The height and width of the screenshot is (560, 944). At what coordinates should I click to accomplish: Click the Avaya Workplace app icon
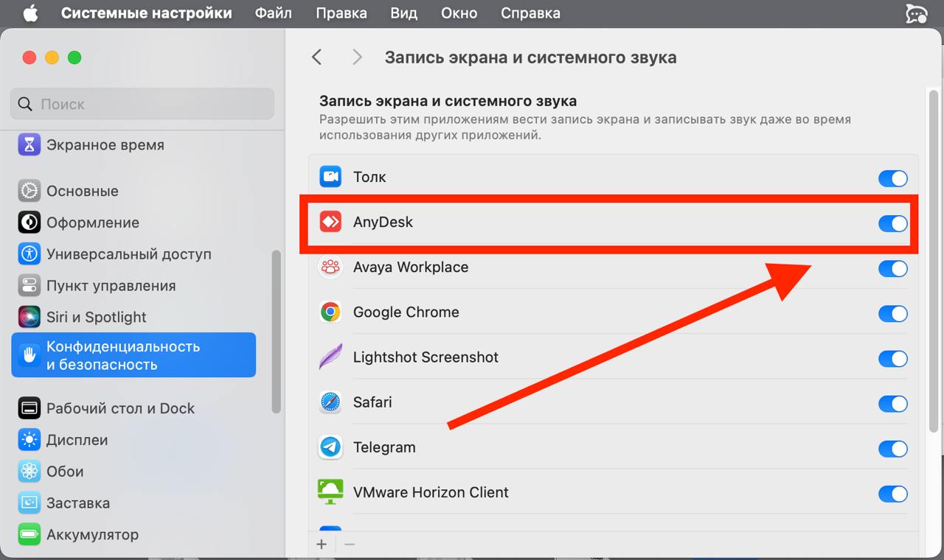pos(330,267)
